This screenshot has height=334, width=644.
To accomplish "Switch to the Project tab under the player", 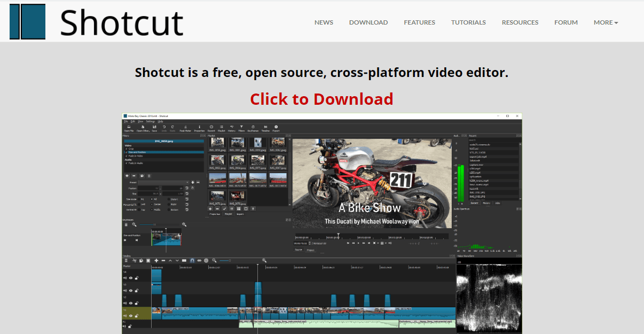I will point(310,250).
